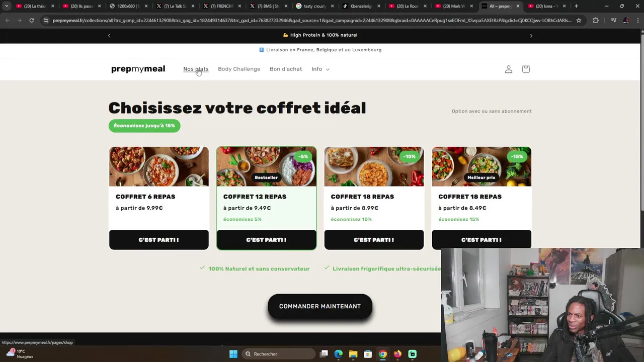This screenshot has width=644, height=362.
Task: Reload the page with the refresh icon
Action: coord(31,20)
